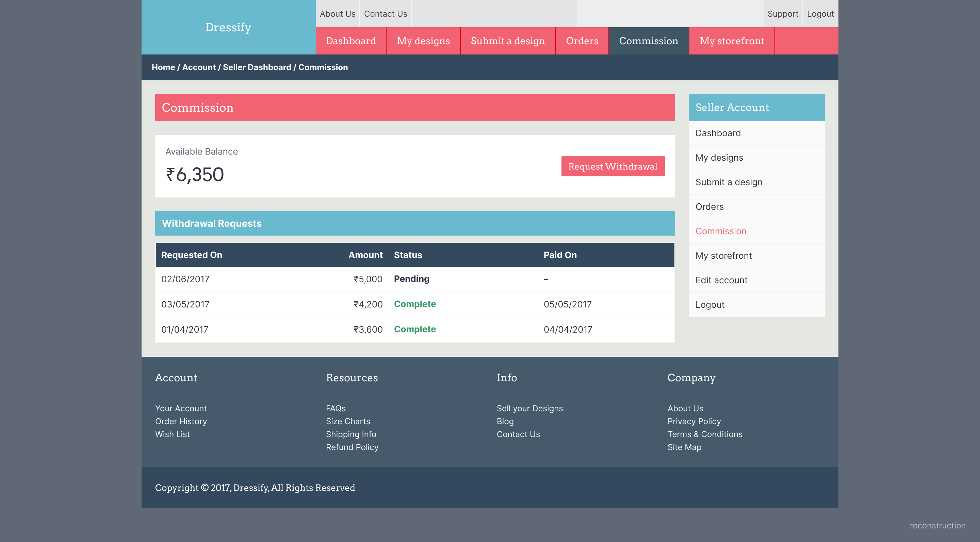Open Site Map footer link

point(684,447)
